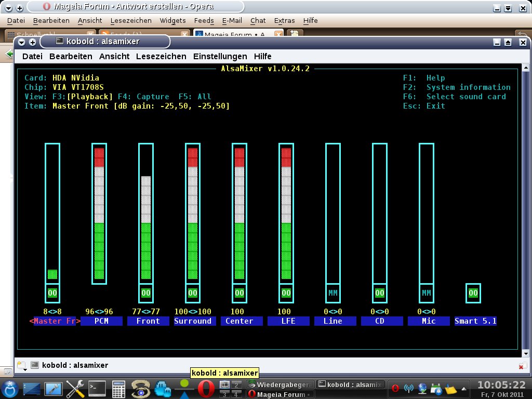Switch to the Wiedergabegerät taskbar entry

coord(280,384)
